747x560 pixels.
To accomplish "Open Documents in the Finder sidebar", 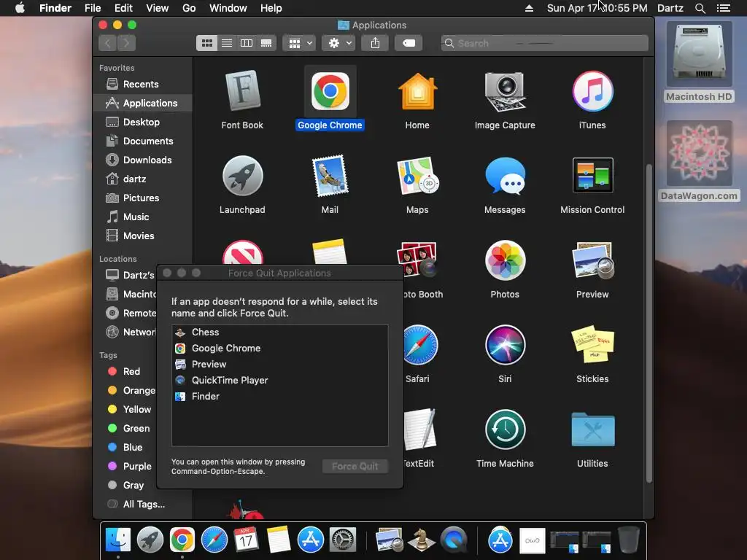I will (143, 141).
